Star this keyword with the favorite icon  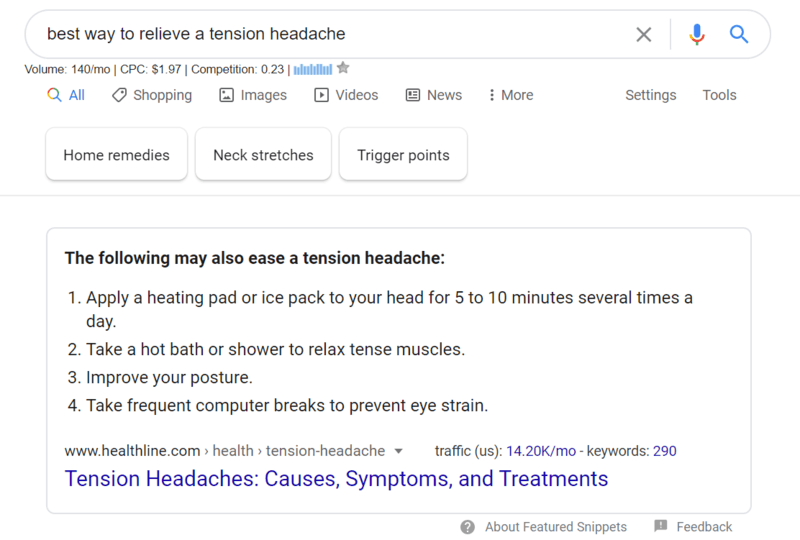[343, 68]
